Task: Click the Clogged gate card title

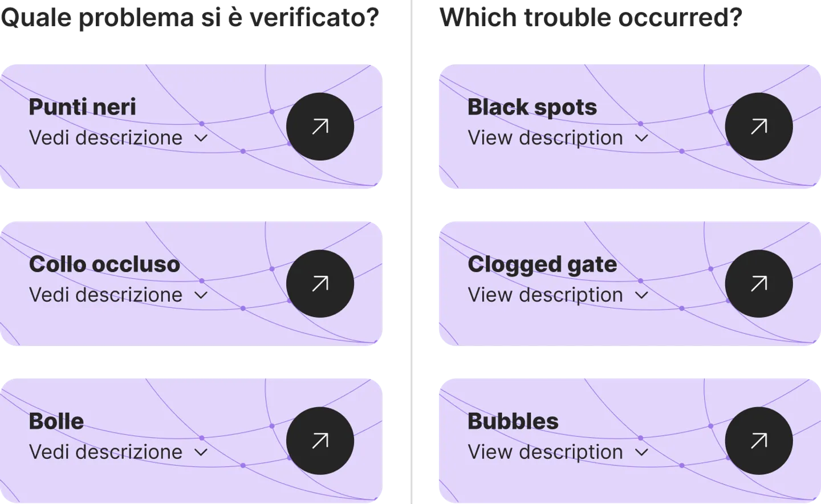Action: [542, 265]
